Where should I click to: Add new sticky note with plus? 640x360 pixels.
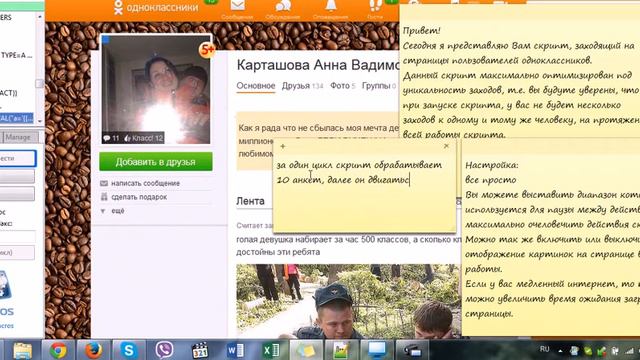(x=282, y=146)
